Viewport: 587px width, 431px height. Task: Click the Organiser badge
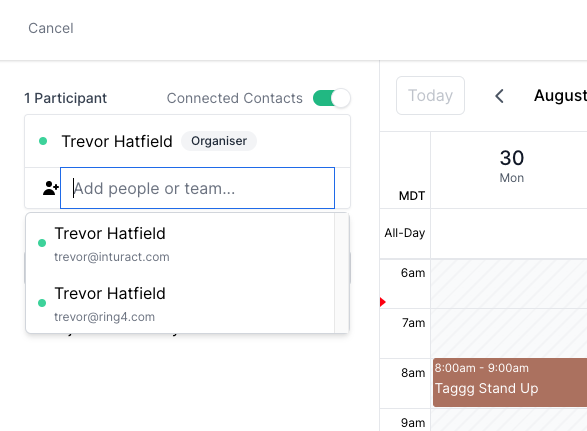pyautogui.click(x=219, y=141)
